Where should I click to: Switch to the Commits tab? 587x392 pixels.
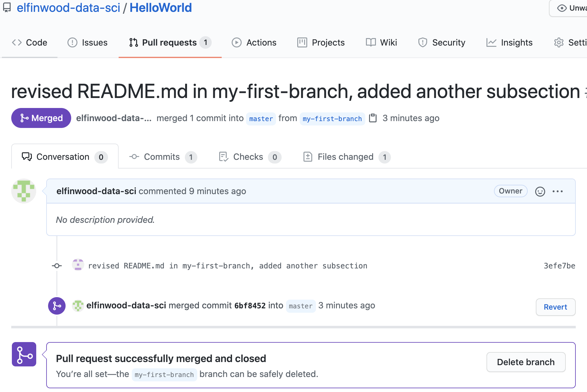[x=163, y=157]
